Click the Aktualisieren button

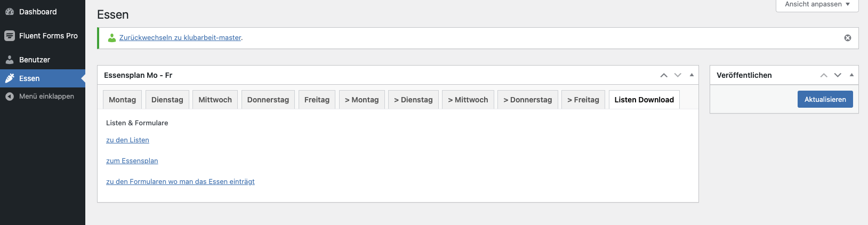click(825, 99)
